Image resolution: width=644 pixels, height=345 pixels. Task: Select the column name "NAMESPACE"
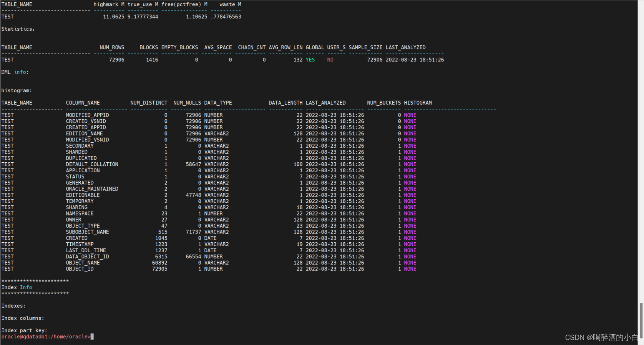pos(80,214)
